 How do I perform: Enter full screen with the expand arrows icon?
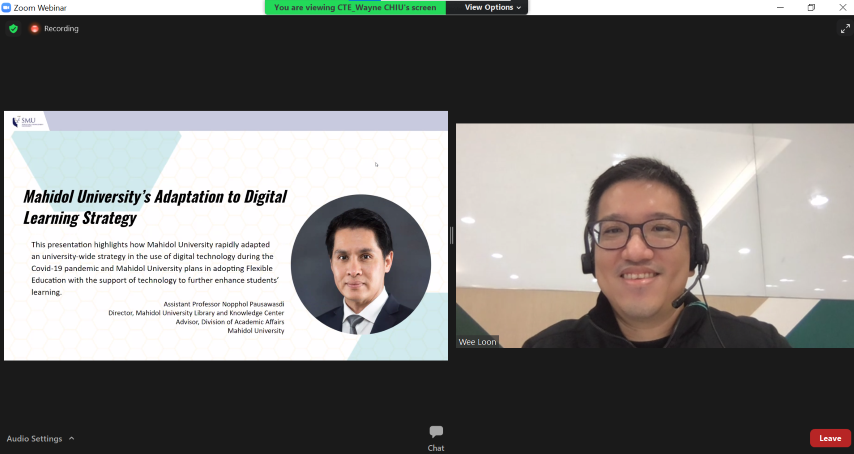click(844, 29)
